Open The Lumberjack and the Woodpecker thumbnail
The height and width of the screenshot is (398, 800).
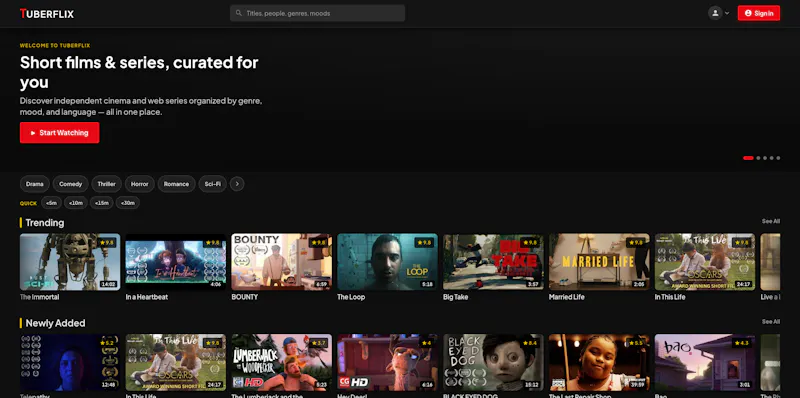tap(282, 362)
